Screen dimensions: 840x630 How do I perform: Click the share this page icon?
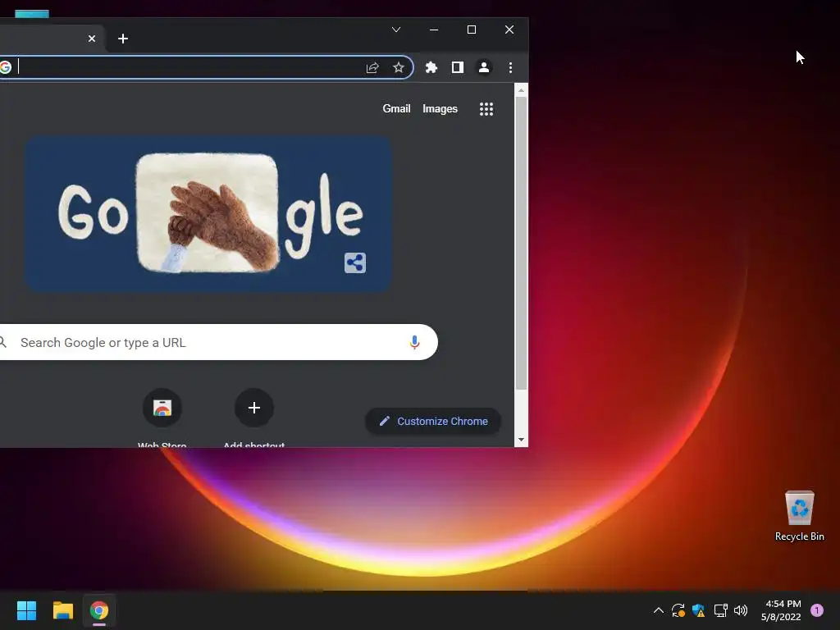372,67
